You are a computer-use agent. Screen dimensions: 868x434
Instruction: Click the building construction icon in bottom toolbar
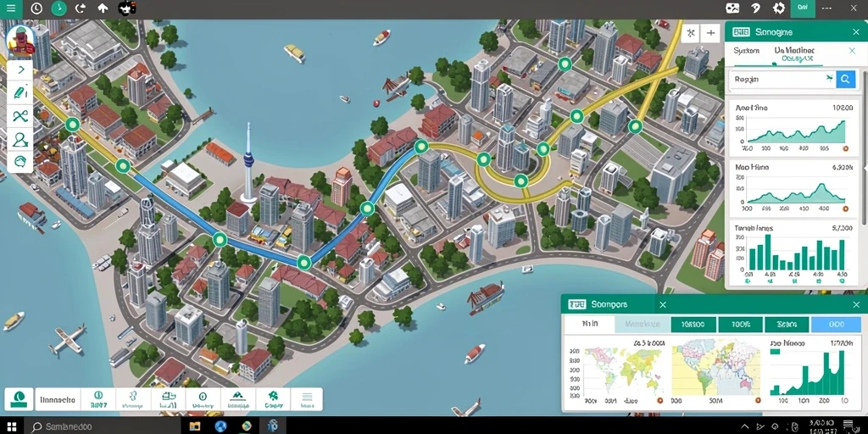[x=169, y=399]
